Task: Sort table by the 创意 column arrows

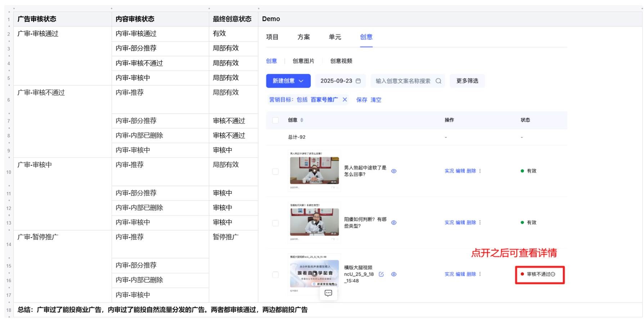Action: click(x=302, y=120)
